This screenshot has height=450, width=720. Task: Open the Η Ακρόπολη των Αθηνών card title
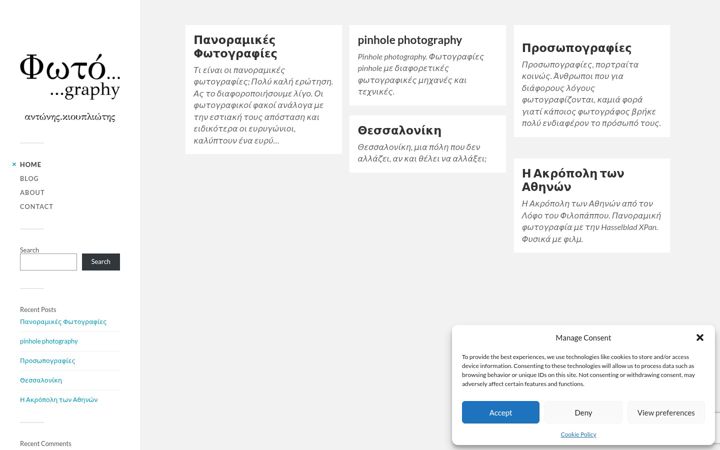click(573, 180)
